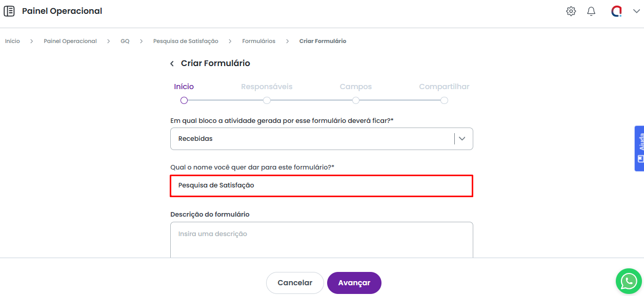Open the WhatsApp chat button

629,281
